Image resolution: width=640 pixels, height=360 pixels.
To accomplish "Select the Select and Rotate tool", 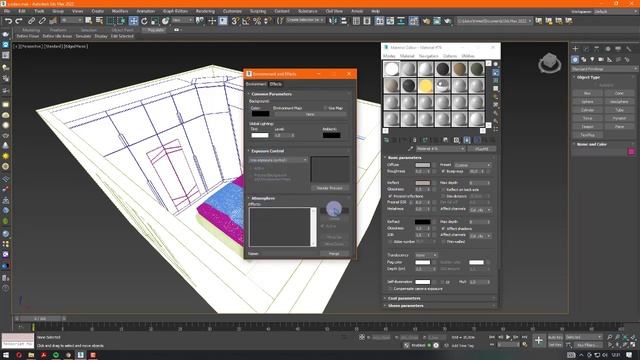I will [144, 21].
